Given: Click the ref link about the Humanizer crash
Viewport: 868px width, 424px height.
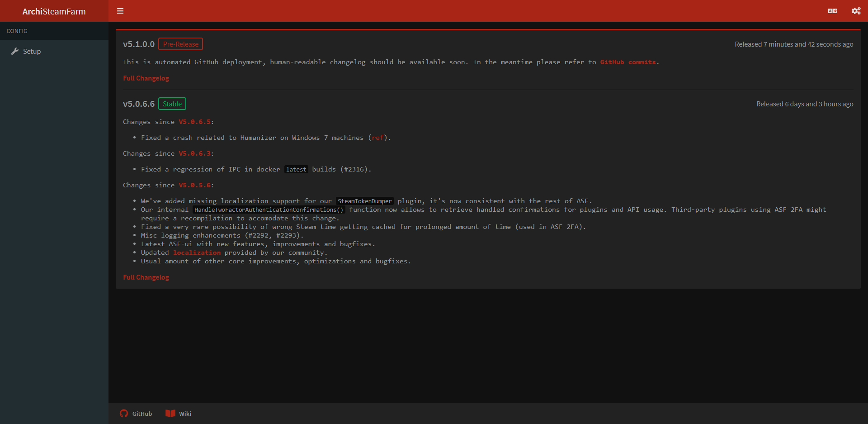Looking at the screenshot, I should point(377,138).
